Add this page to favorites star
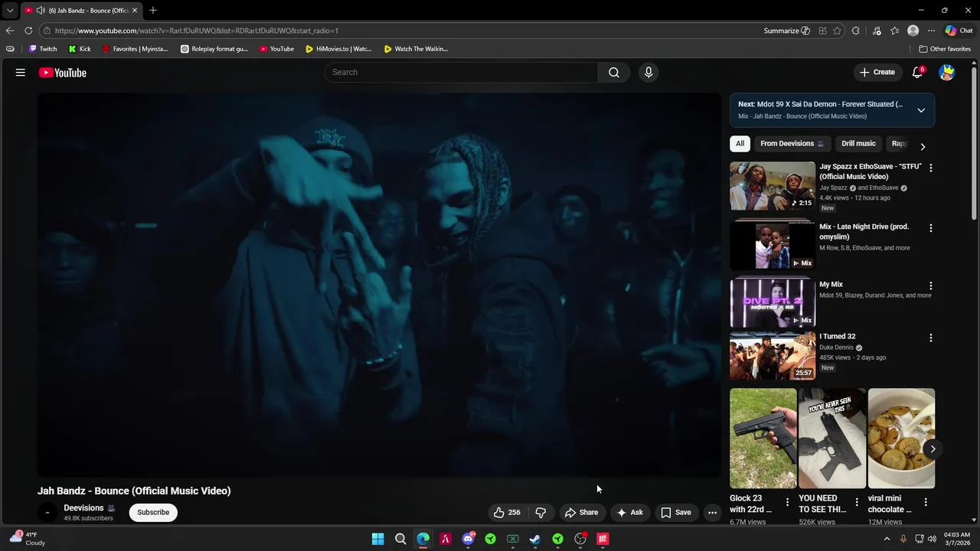Screen dimensions: 980x551 [837, 31]
